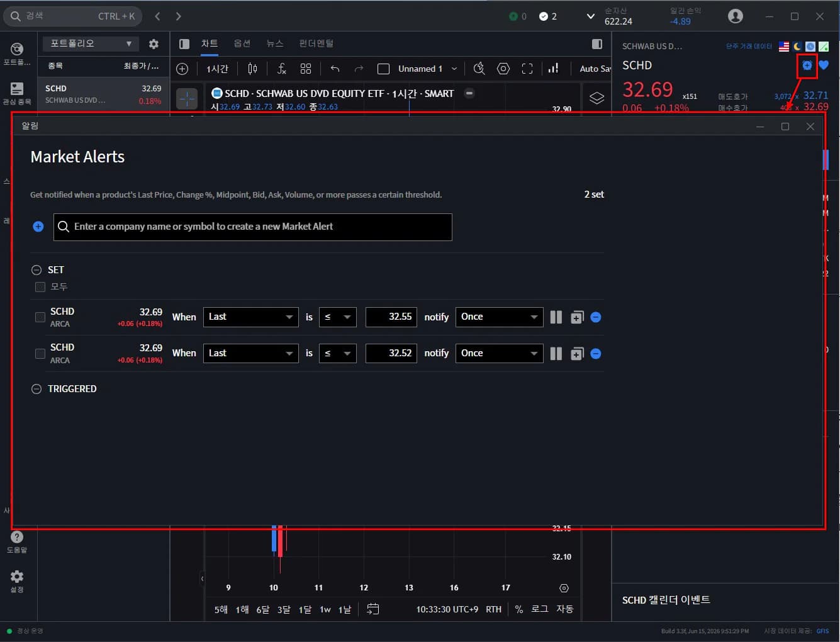
Task: Switch to the 옵션 tab
Action: [x=242, y=43]
